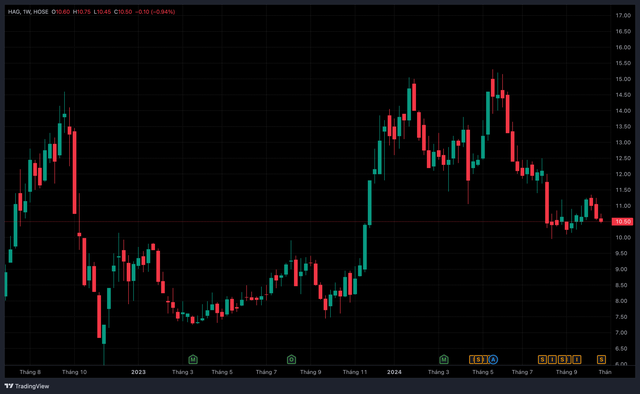Click the green M event marker in early 2023

pos(193,359)
